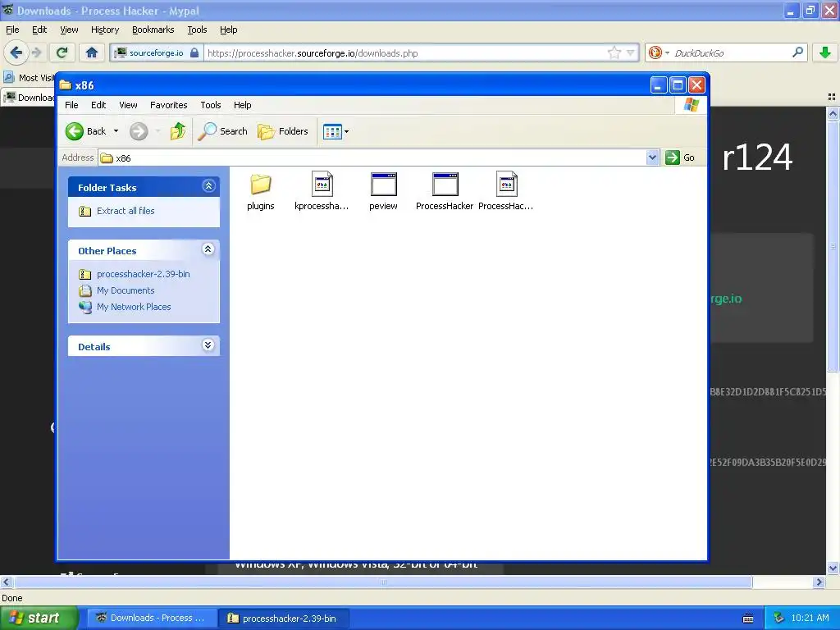Open the Mypal History menu
The height and width of the screenshot is (630, 840).
pos(104,30)
